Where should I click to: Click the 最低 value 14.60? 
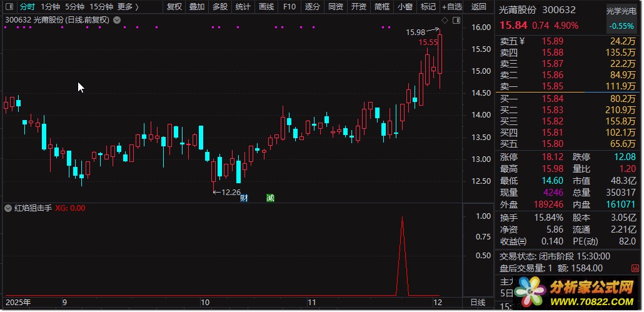click(x=553, y=181)
